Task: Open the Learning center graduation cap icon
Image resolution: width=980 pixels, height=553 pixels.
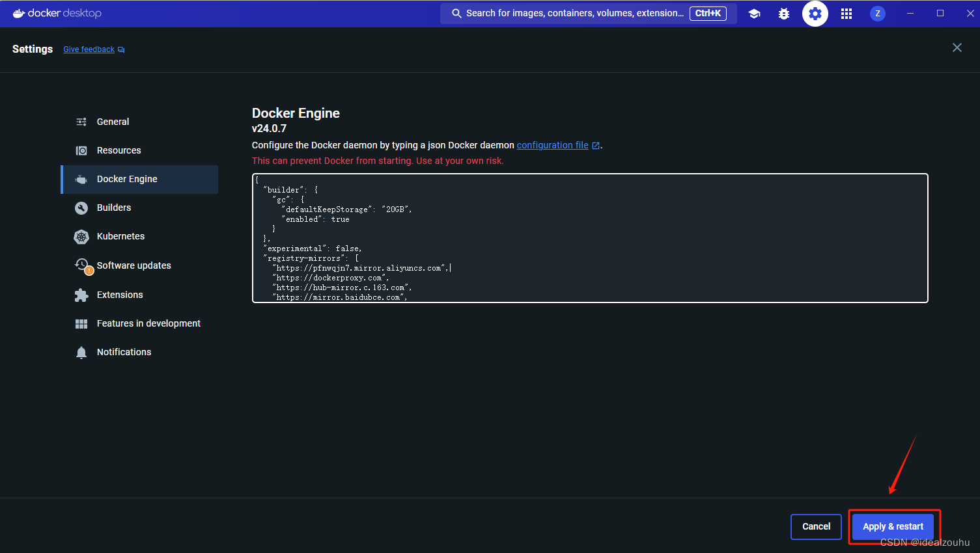Action: [754, 13]
